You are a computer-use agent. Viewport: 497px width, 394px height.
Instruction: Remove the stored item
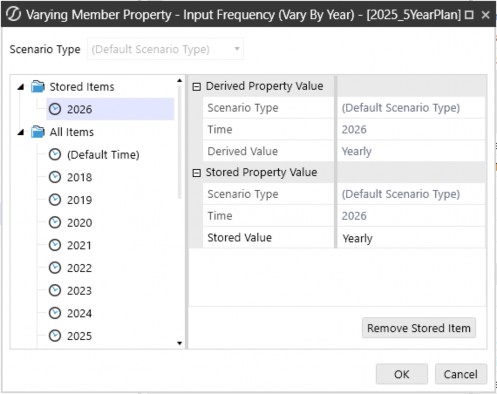click(x=419, y=328)
